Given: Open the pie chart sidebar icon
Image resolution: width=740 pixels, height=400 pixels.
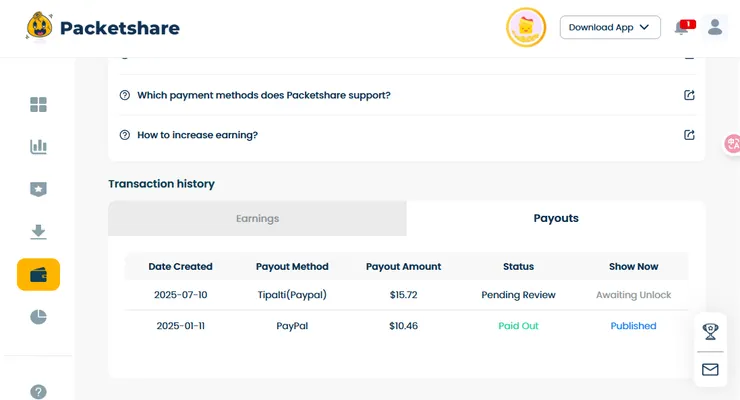Looking at the screenshot, I should pos(38,317).
